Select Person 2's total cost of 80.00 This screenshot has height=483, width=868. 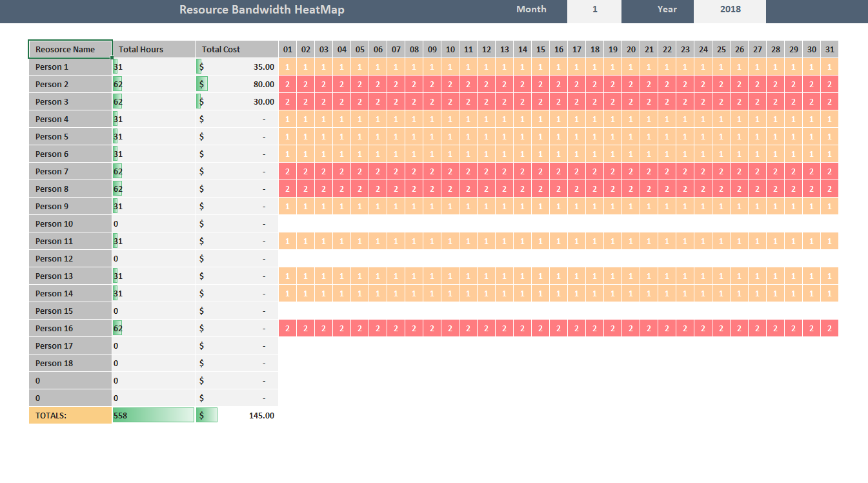point(236,84)
